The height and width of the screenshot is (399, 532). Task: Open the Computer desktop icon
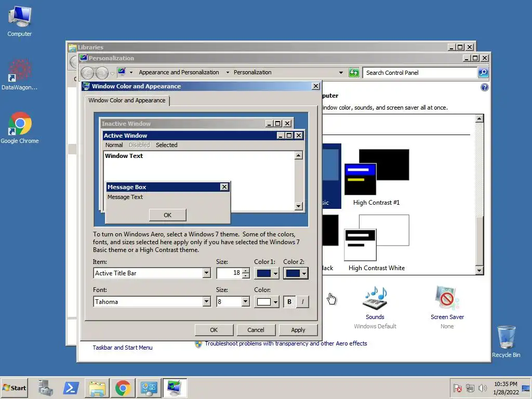[x=20, y=21]
